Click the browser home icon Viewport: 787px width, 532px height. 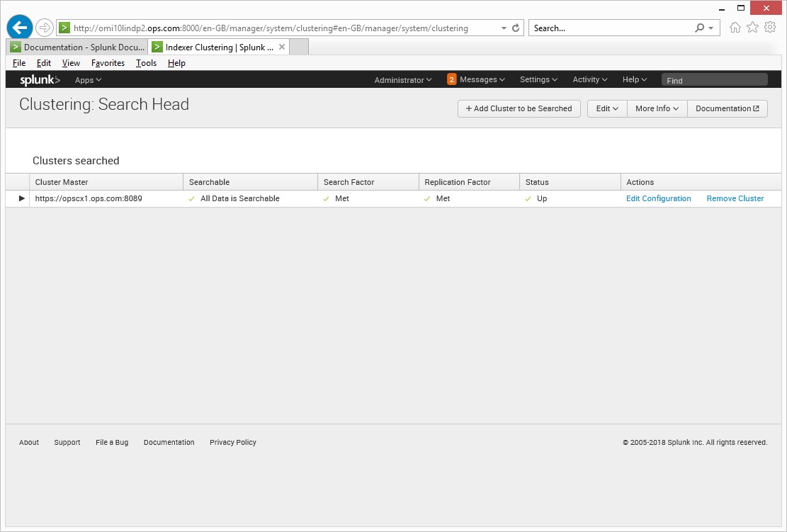tap(735, 28)
